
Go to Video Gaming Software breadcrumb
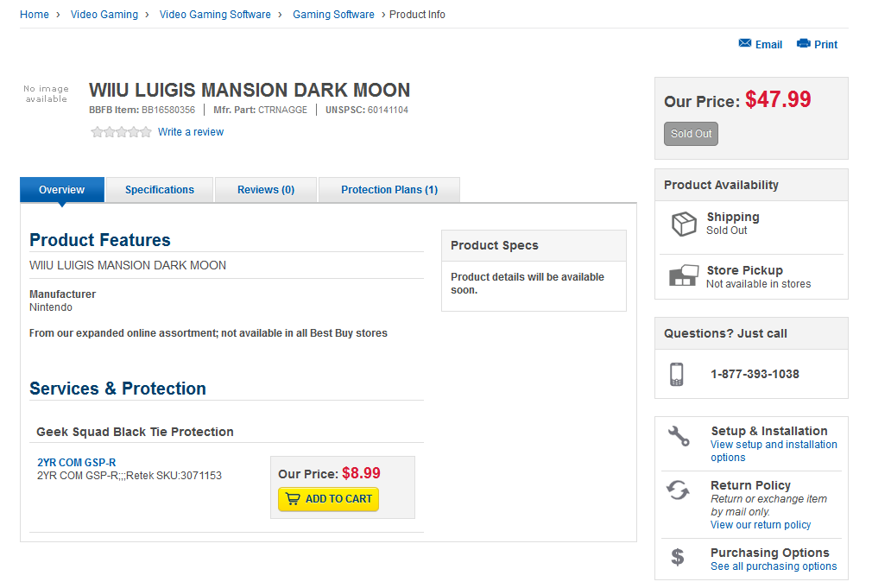pyautogui.click(x=215, y=15)
